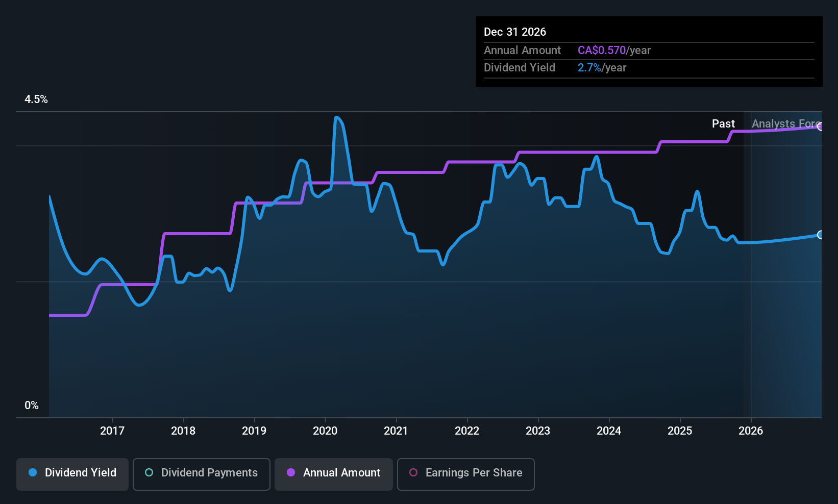Click the yield endpoint marker on blue line

click(820, 235)
